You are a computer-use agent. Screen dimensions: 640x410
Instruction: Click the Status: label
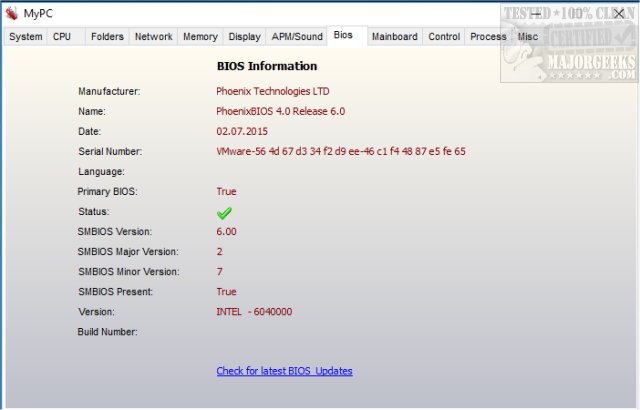coord(93,211)
